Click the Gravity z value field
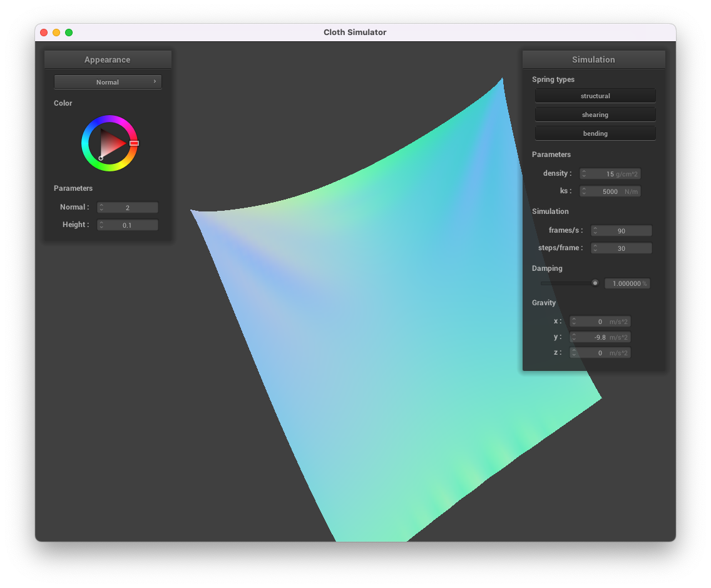The width and height of the screenshot is (711, 588). pos(600,353)
